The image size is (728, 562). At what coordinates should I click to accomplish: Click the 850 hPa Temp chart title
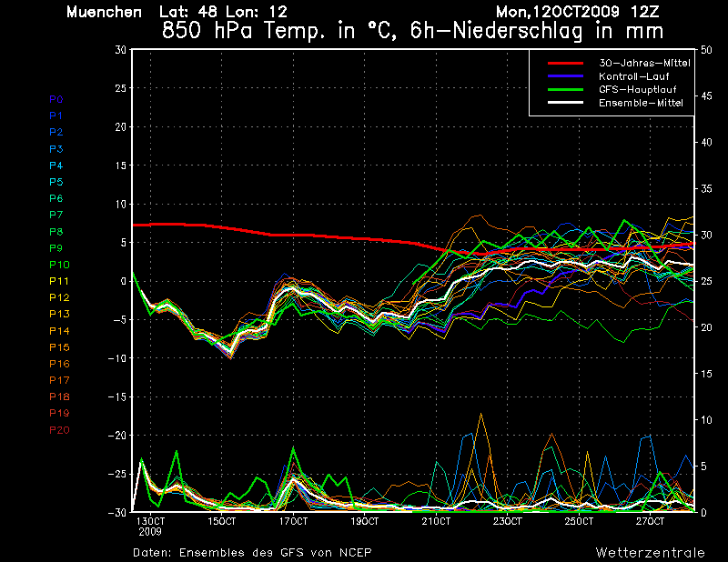pyautogui.click(x=412, y=31)
